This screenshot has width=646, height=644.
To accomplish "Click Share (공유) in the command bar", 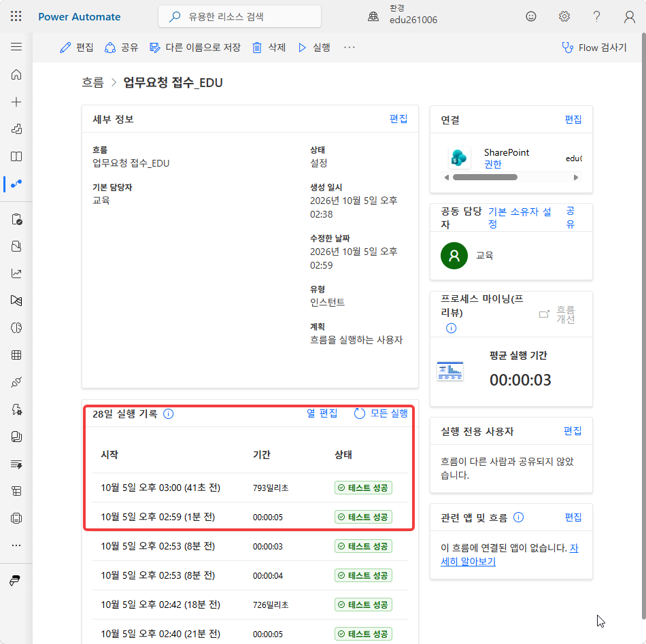I will point(121,48).
